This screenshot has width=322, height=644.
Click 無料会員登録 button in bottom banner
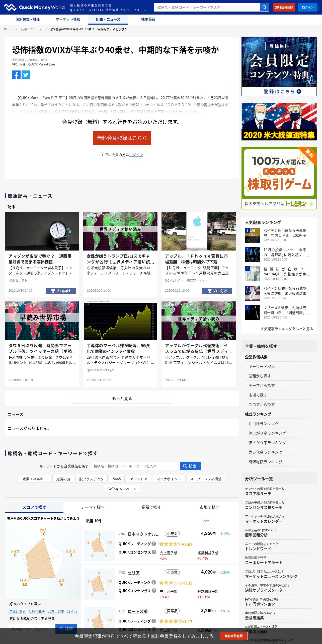(234, 636)
